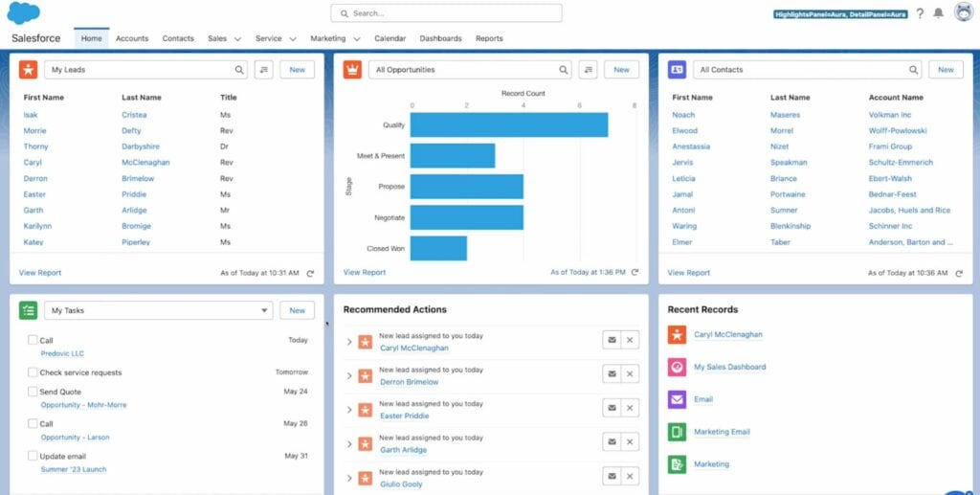The width and height of the screenshot is (980, 495).
Task: Mark Send Quote task complete
Action: point(33,392)
